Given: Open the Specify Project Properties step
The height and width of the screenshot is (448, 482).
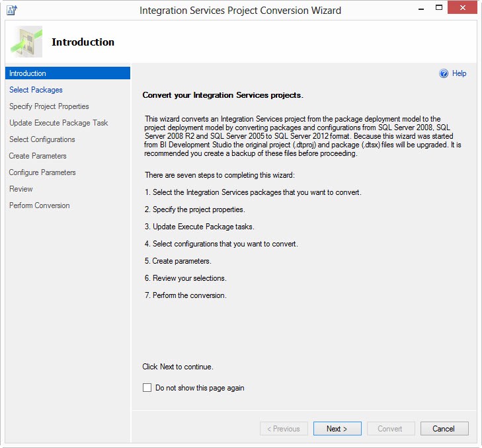Looking at the screenshot, I should [49, 106].
